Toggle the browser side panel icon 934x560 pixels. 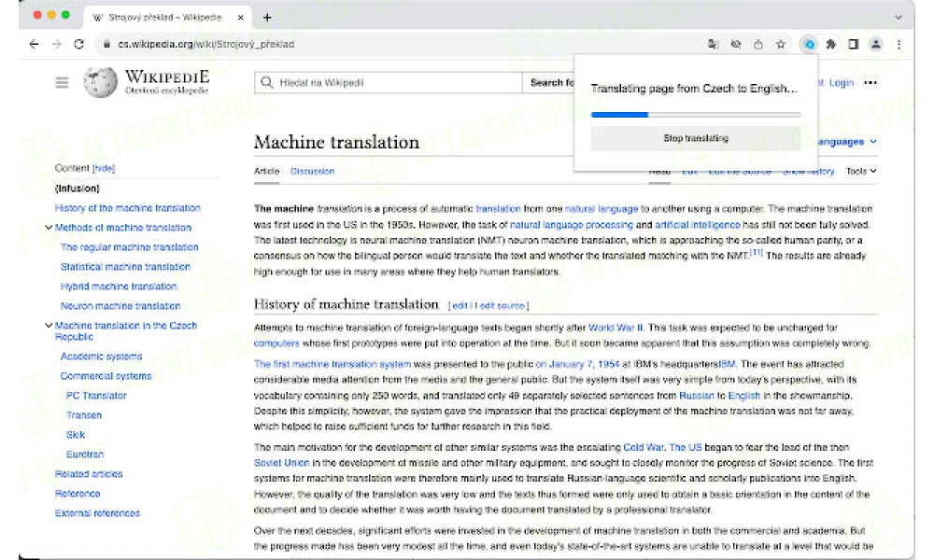[x=854, y=44]
